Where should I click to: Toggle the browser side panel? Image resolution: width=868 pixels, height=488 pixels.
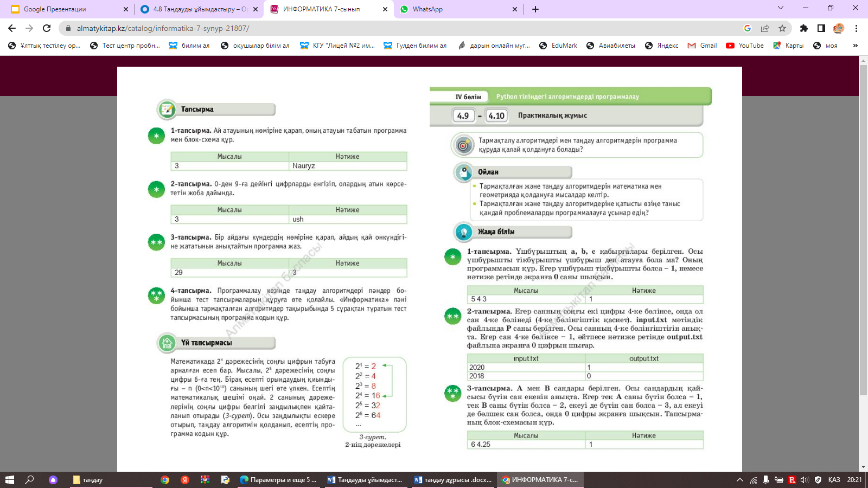point(821,28)
